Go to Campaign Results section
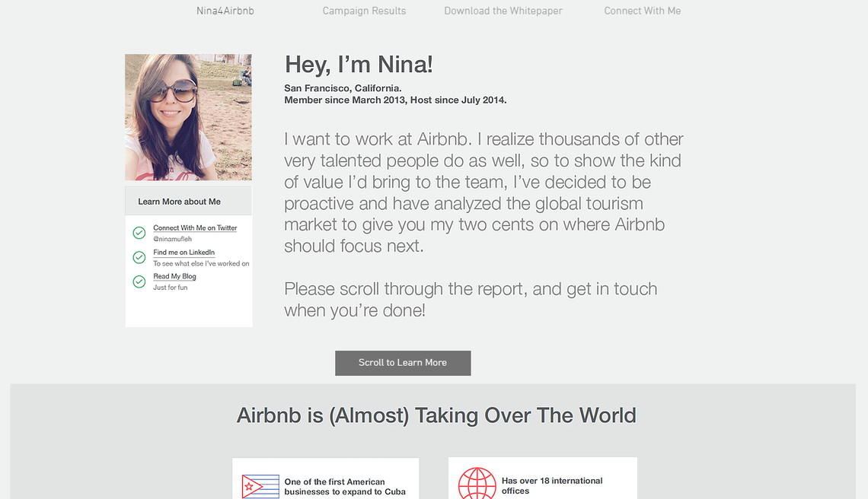 click(364, 11)
